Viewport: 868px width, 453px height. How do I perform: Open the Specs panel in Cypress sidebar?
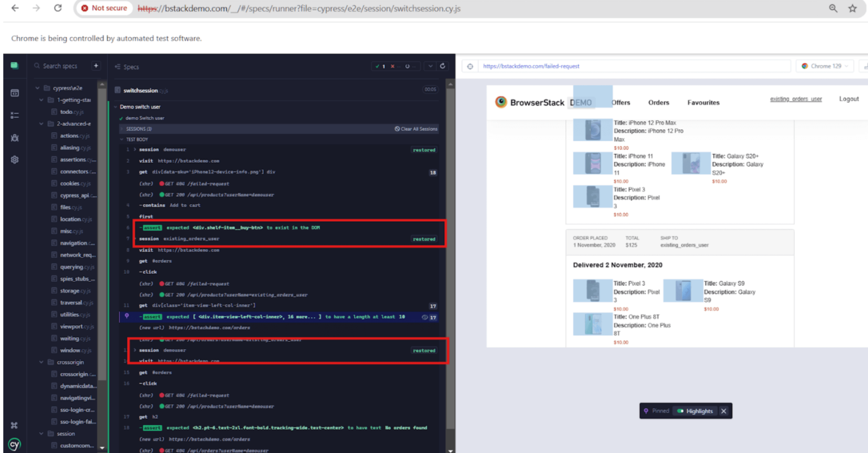pos(15,93)
